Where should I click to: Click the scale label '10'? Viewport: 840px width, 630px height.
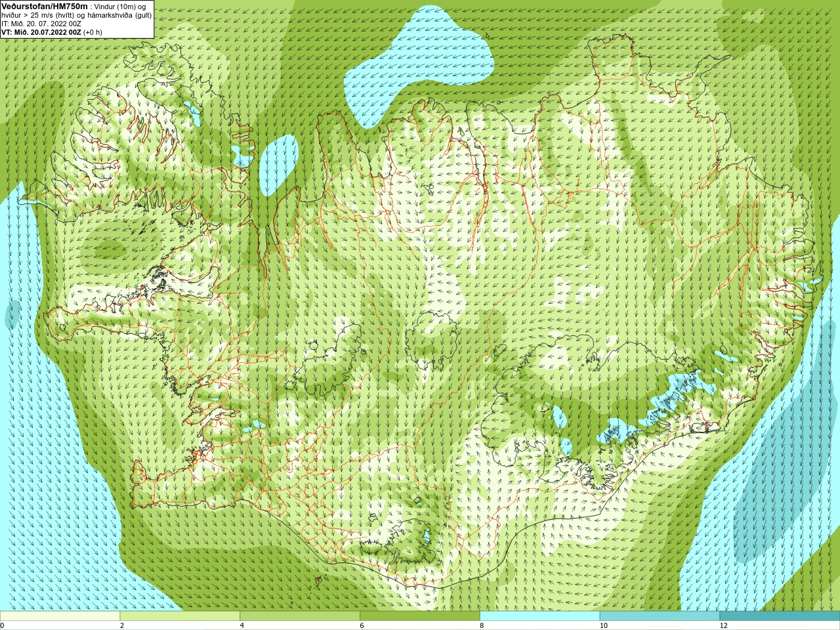[x=603, y=625]
